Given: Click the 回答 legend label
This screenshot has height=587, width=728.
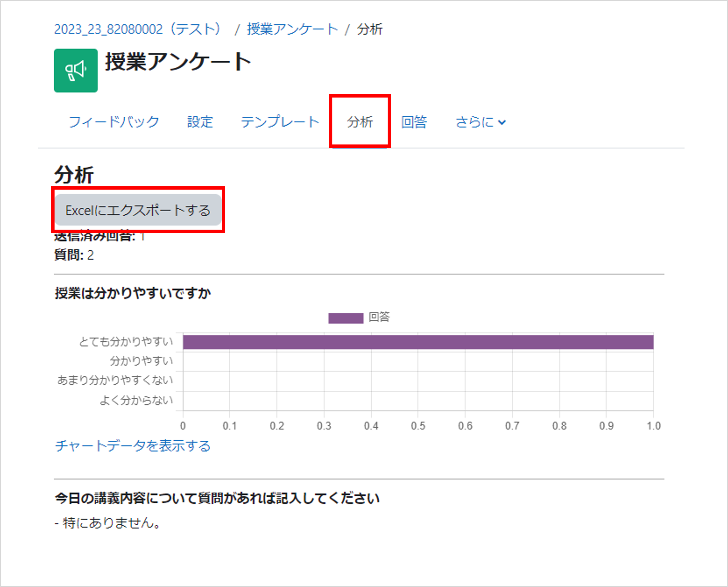Looking at the screenshot, I should click(x=379, y=317).
